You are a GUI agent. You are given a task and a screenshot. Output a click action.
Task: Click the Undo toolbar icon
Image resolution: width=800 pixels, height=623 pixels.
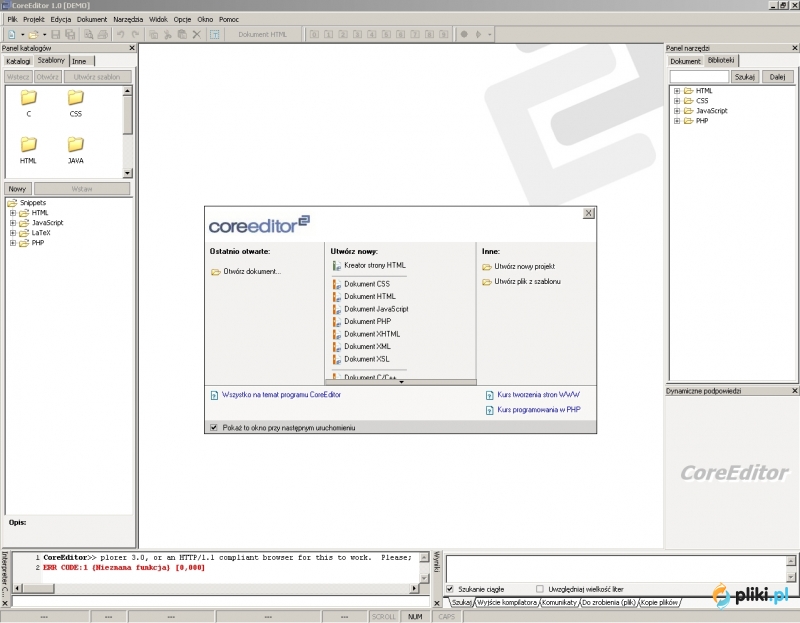(x=121, y=35)
